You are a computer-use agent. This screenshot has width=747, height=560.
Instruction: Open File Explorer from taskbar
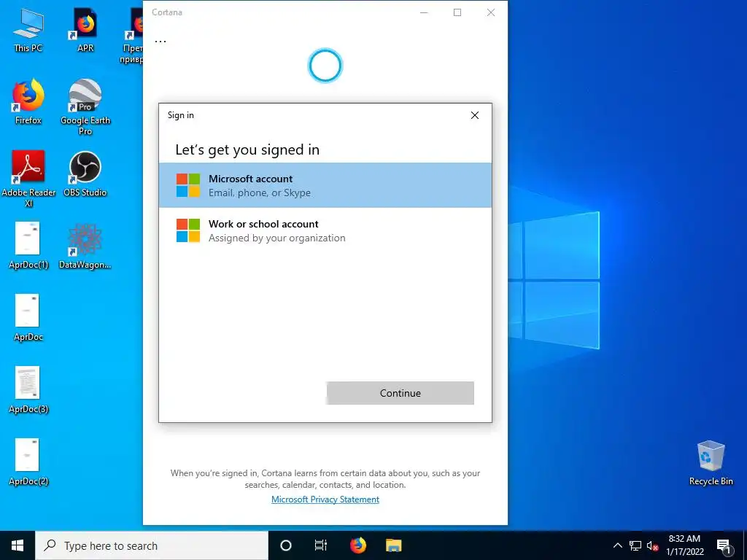coord(393,545)
